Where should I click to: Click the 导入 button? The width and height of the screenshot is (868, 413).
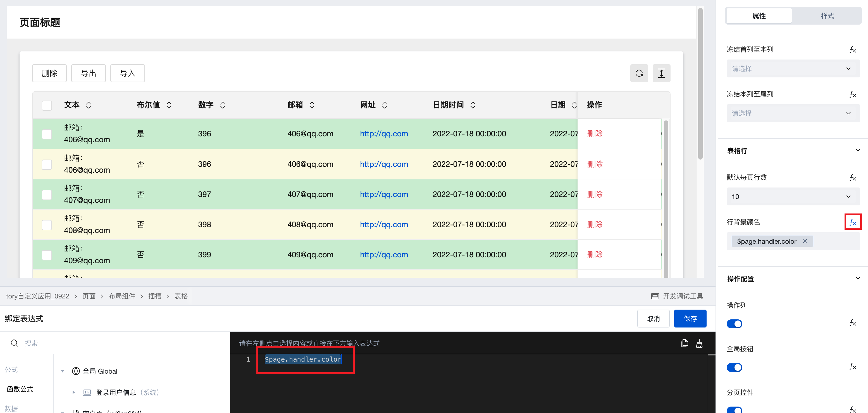pyautogui.click(x=127, y=73)
